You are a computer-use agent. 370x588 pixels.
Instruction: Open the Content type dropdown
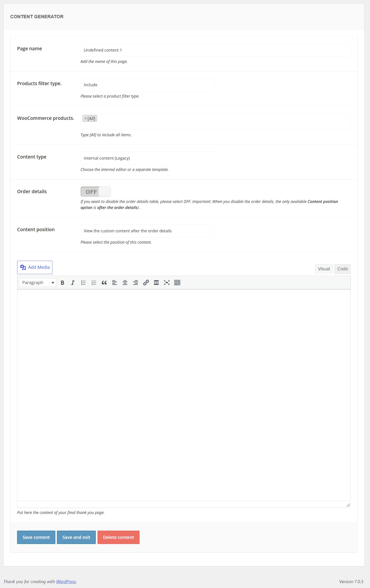coord(147,158)
